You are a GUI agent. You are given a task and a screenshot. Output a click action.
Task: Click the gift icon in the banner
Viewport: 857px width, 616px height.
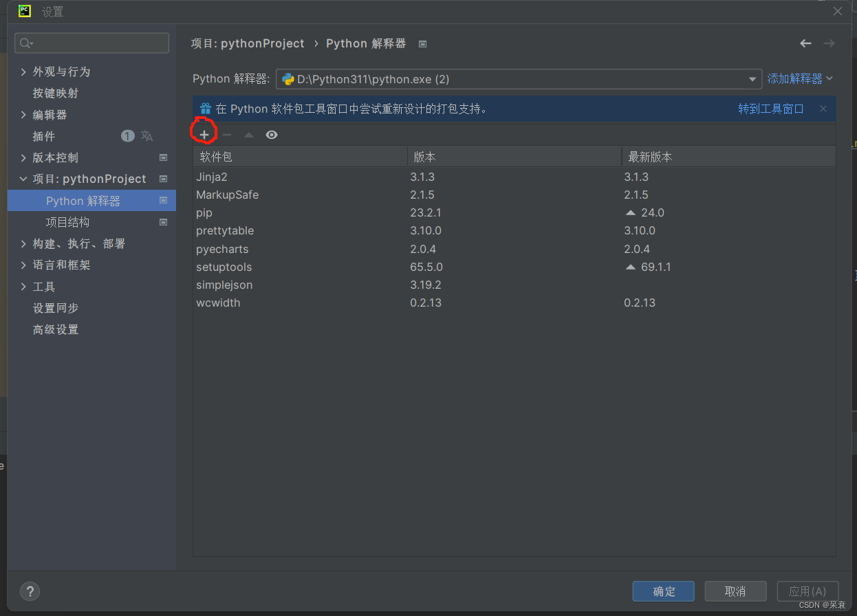tap(206, 109)
